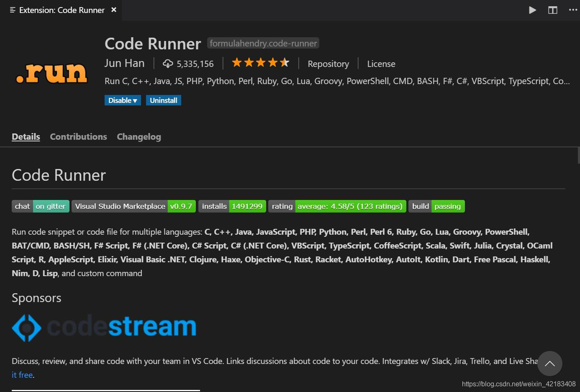Open the Repository link
Image resolution: width=580 pixels, height=392 pixels.
pyautogui.click(x=328, y=64)
